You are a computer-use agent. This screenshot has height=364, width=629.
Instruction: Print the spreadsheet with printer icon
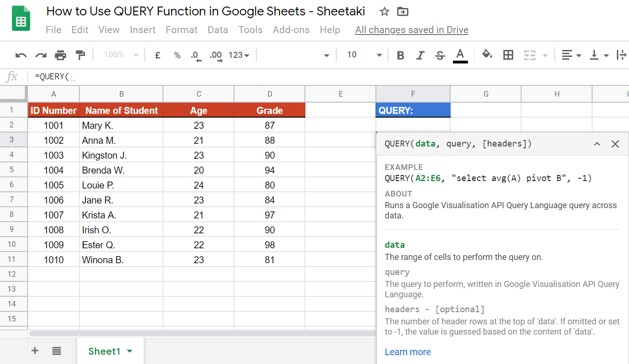pos(61,55)
